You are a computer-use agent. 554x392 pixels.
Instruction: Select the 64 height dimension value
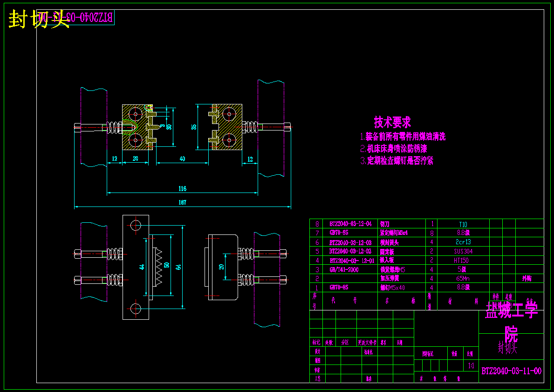pyautogui.click(x=179, y=267)
